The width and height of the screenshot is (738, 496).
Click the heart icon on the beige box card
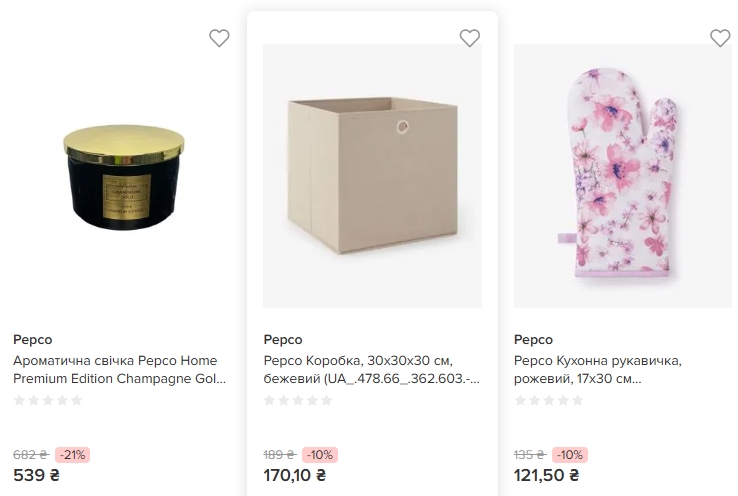(x=470, y=38)
